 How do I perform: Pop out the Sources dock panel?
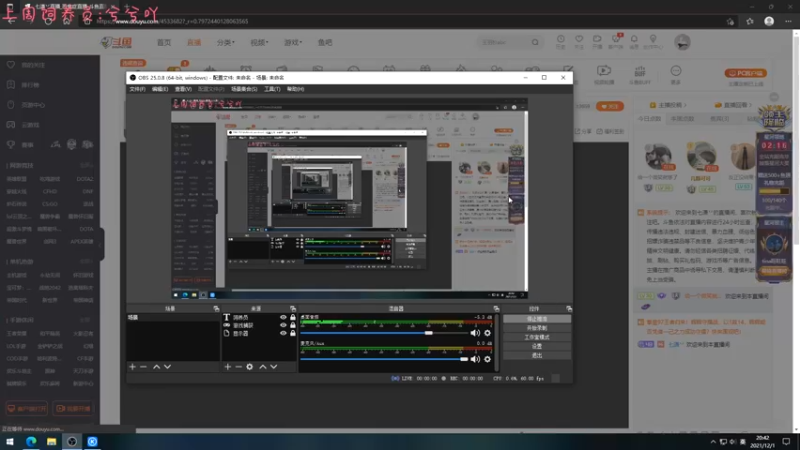tap(293, 309)
